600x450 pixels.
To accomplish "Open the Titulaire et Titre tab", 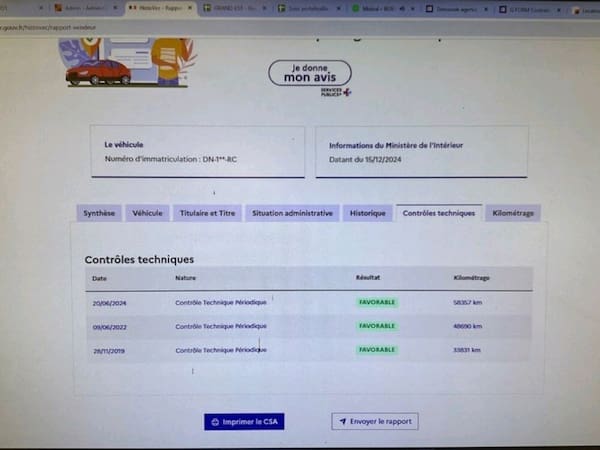I will pos(207,213).
